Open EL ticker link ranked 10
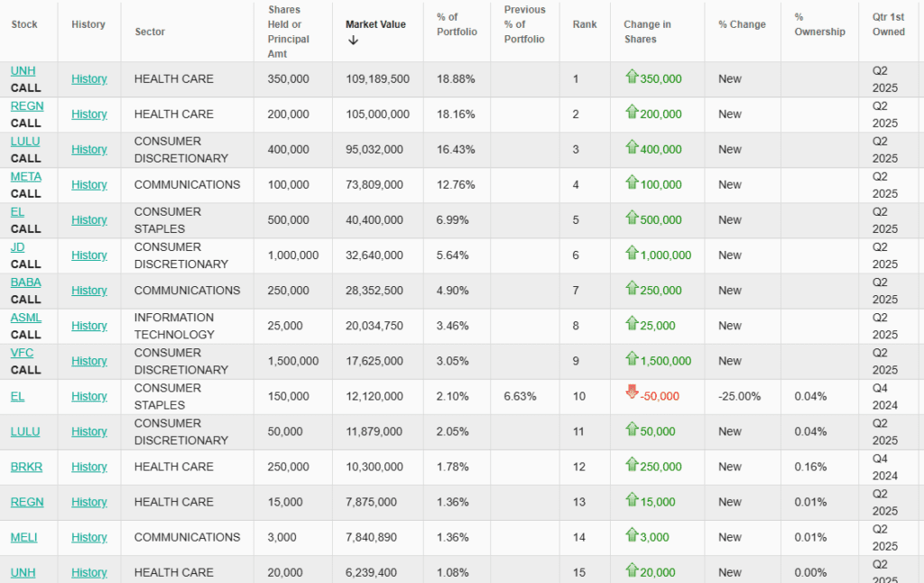Screen dimensions: 924x583 pos(18,396)
